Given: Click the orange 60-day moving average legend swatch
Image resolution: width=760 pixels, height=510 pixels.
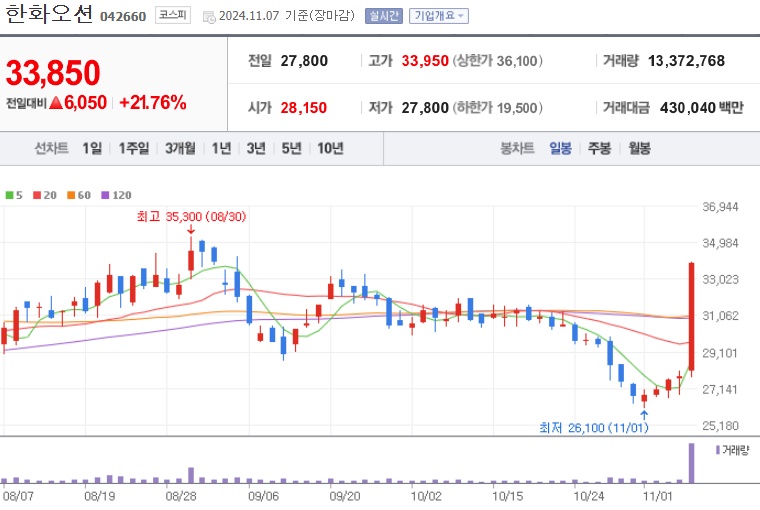Looking at the screenshot, I should [x=71, y=195].
